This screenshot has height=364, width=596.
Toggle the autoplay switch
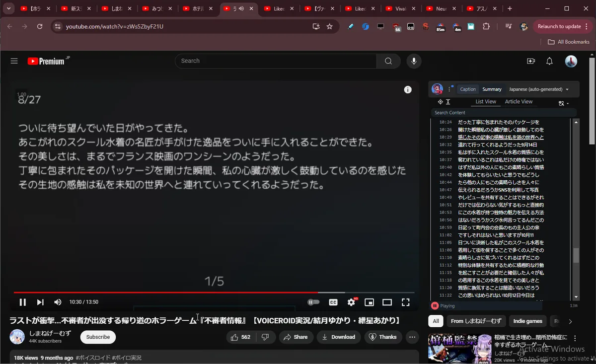point(313,302)
